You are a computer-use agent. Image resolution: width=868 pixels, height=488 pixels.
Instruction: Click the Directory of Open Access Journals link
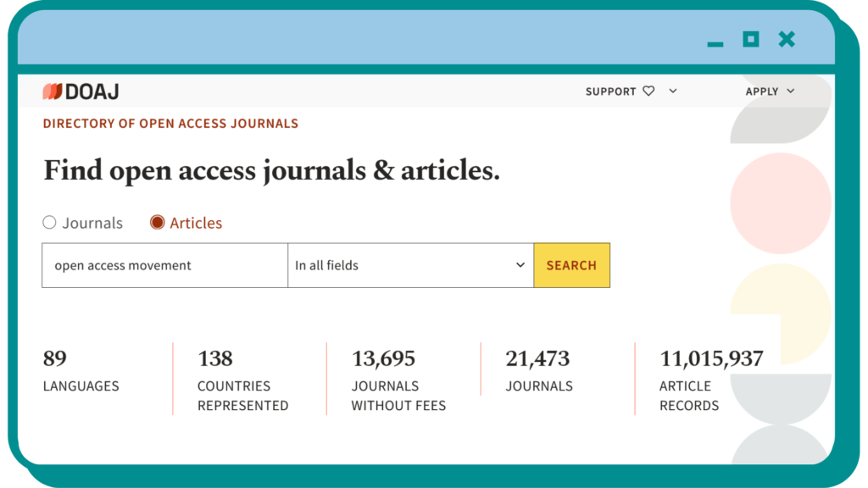tap(170, 124)
